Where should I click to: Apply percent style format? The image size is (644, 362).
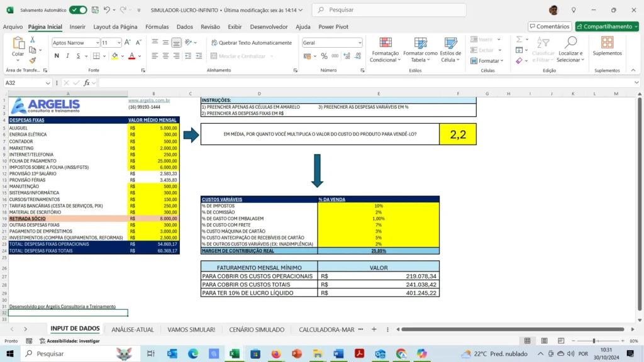tap(324, 56)
